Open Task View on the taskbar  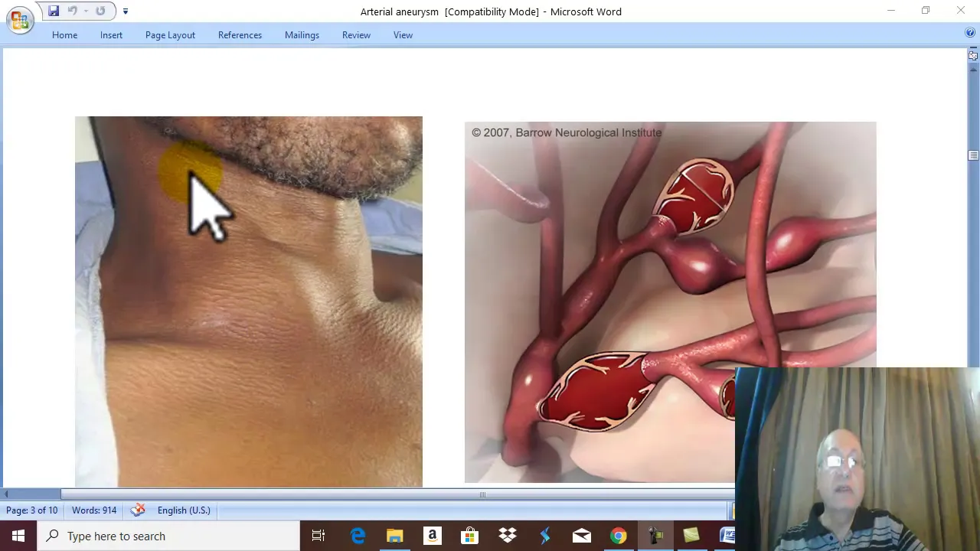click(x=318, y=536)
